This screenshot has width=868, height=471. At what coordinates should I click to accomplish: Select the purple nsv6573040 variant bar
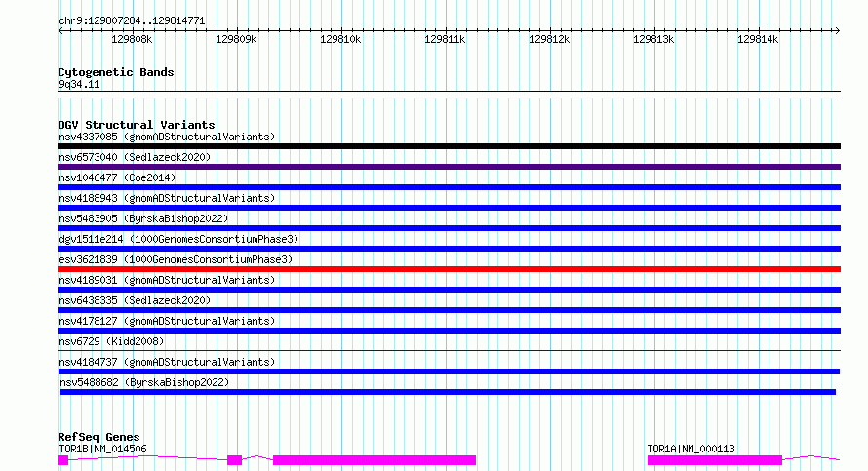(x=449, y=167)
